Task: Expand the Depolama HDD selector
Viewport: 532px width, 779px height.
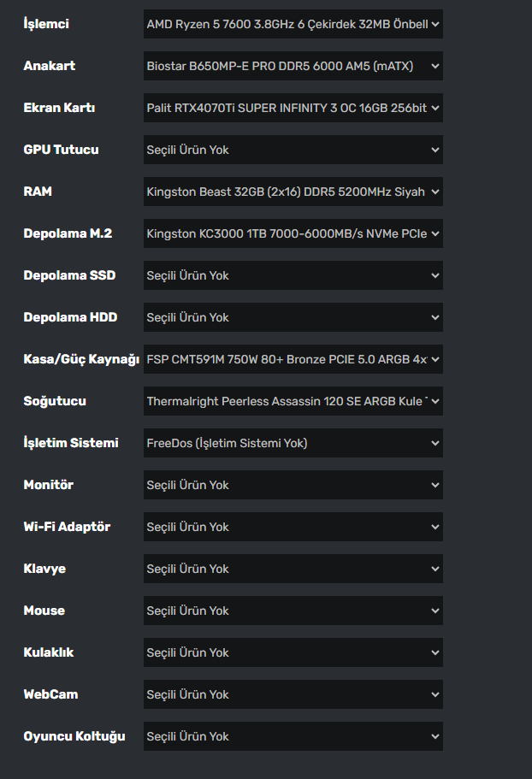Action: pyautogui.click(x=293, y=317)
